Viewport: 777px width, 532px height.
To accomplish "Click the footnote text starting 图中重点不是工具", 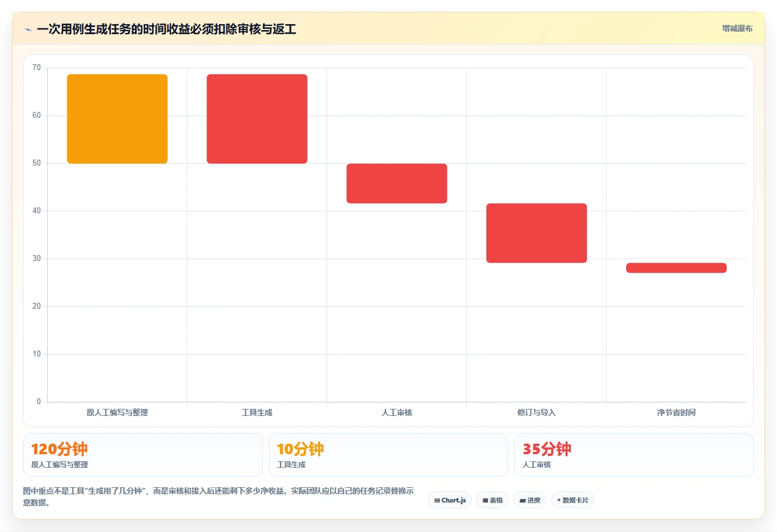I will tap(219, 497).
